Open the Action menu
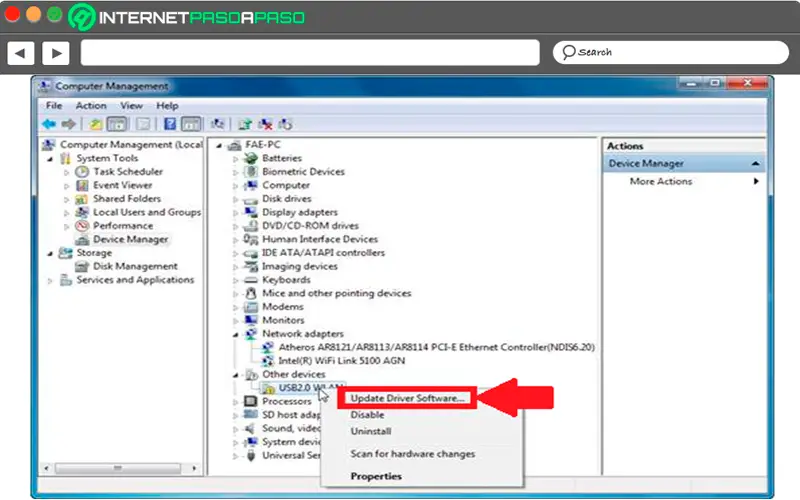The width and height of the screenshot is (800, 500). point(91,106)
